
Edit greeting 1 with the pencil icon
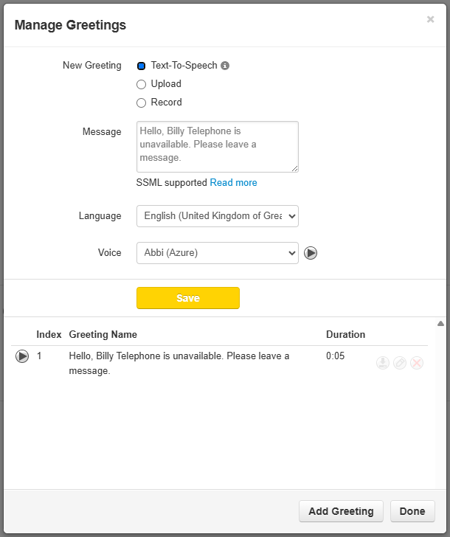(x=400, y=363)
